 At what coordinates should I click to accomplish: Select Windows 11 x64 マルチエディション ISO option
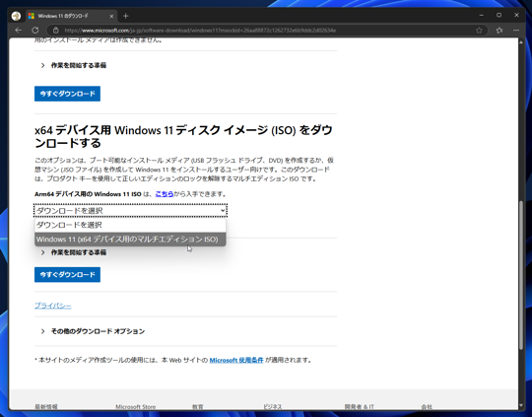(x=130, y=240)
